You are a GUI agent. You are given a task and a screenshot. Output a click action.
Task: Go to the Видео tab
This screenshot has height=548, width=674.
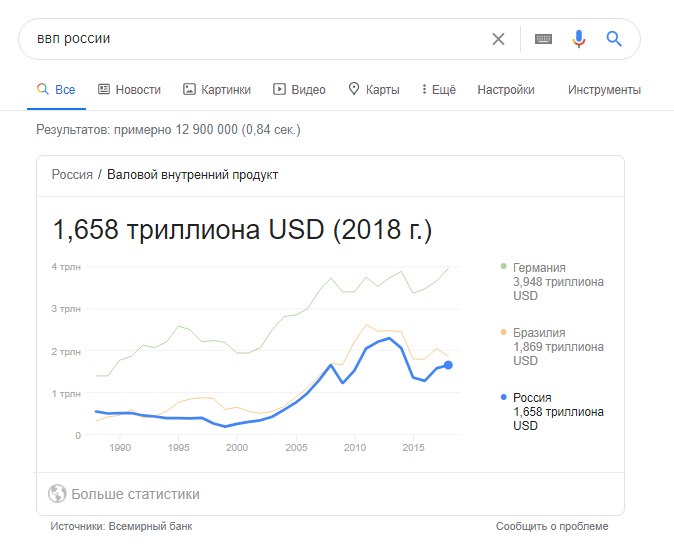(x=299, y=89)
